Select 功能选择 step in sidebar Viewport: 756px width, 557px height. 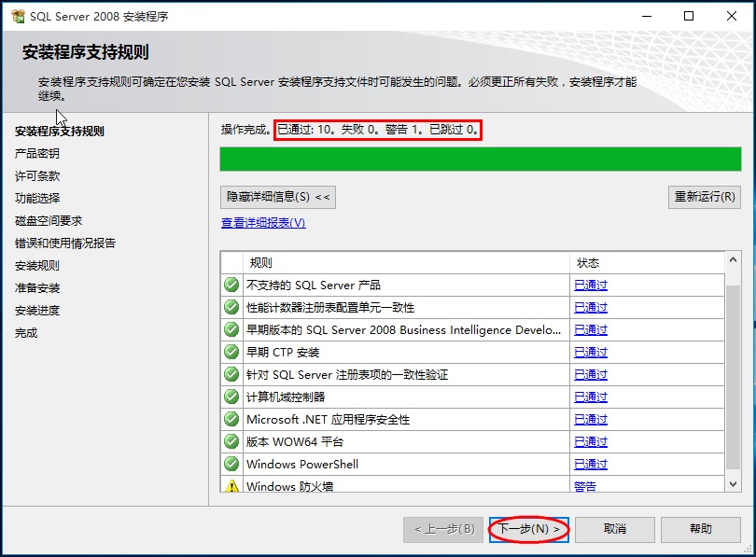(37, 198)
